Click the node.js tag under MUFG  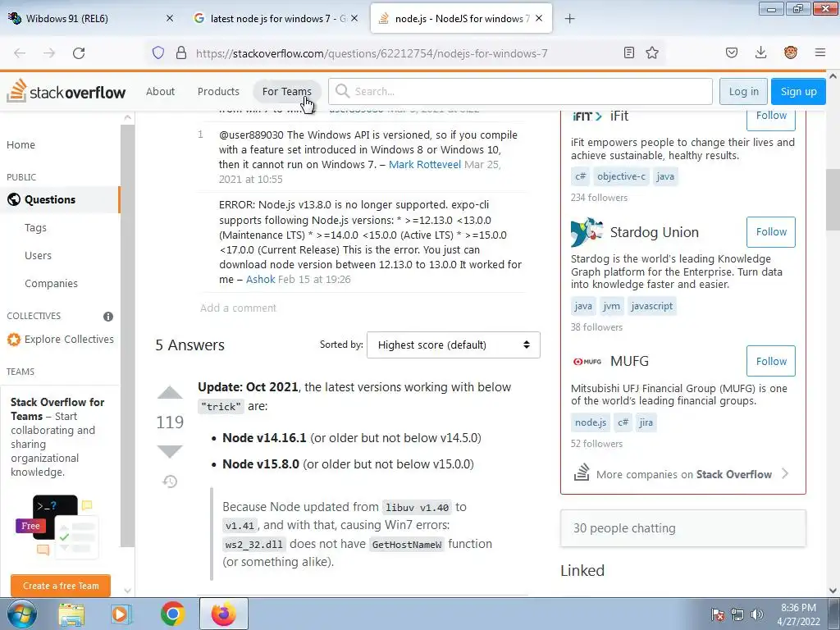tap(591, 422)
